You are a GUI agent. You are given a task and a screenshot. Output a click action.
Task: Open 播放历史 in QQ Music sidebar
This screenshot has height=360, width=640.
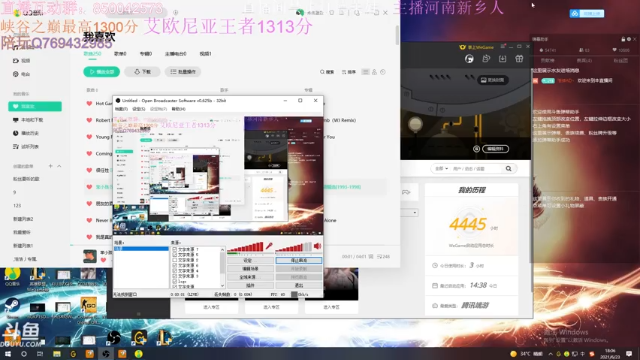click(x=29, y=133)
